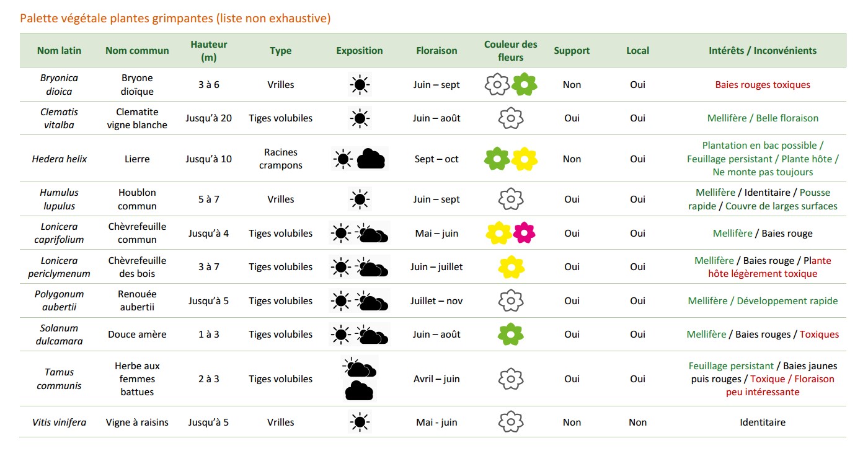This screenshot has height=451, width=868.
Task: Click the 'Exposition' column header
Action: click(360, 51)
